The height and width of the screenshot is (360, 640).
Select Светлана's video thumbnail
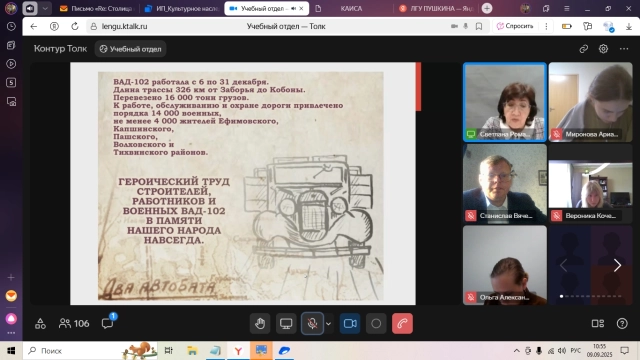click(x=504, y=102)
